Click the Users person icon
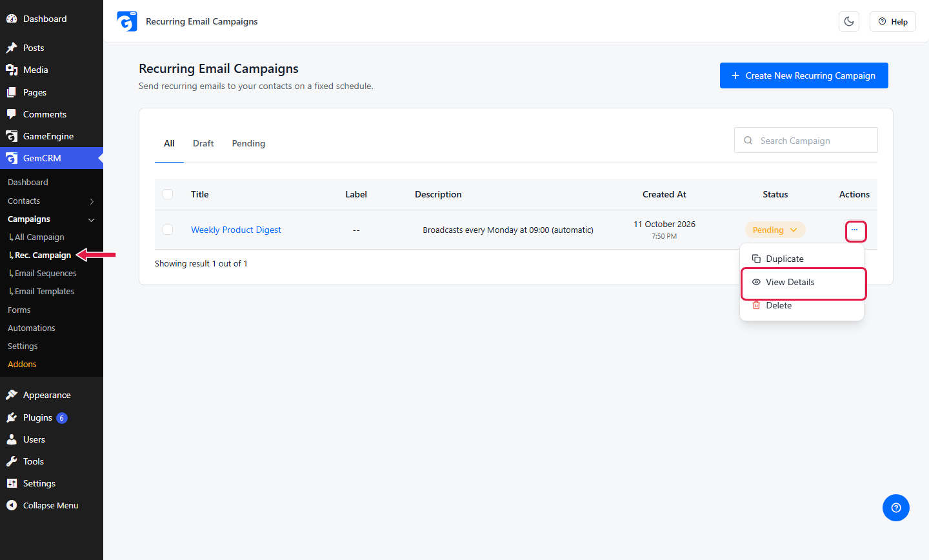This screenshot has height=560, width=929. click(12, 439)
